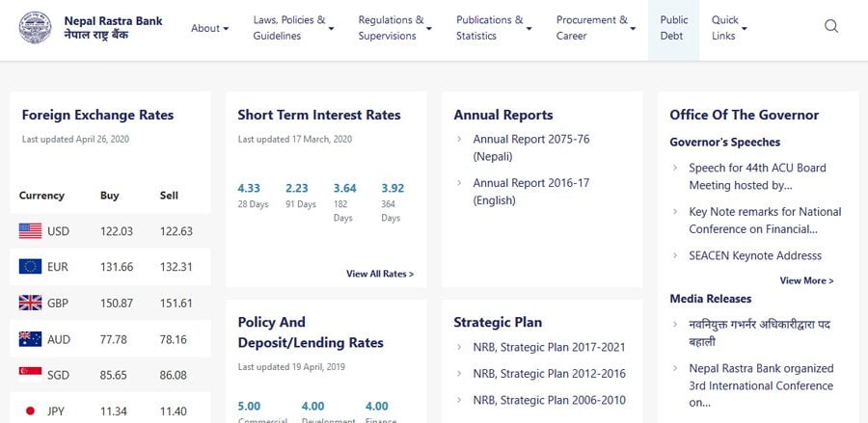Open the Procurement & Career menu

[x=596, y=28]
